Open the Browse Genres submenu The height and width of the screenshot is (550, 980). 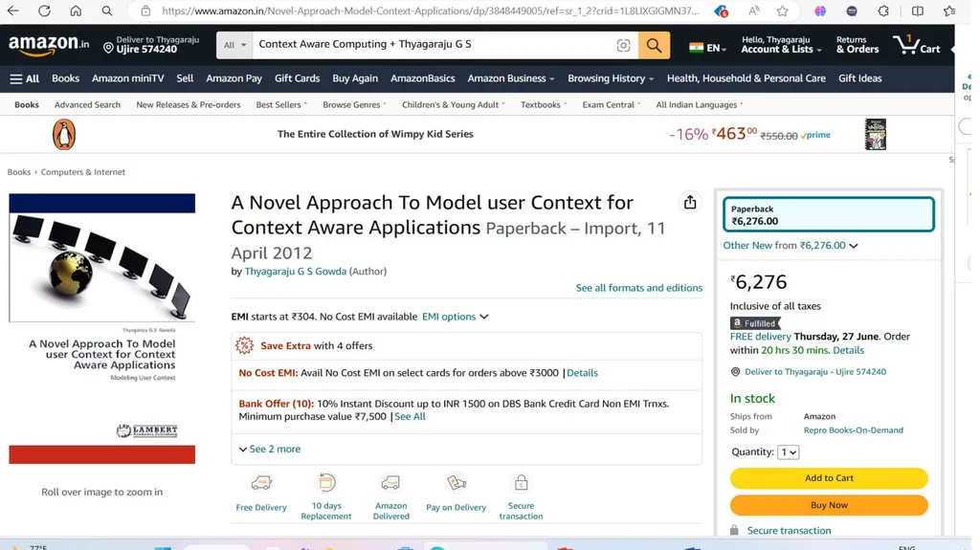pos(354,105)
